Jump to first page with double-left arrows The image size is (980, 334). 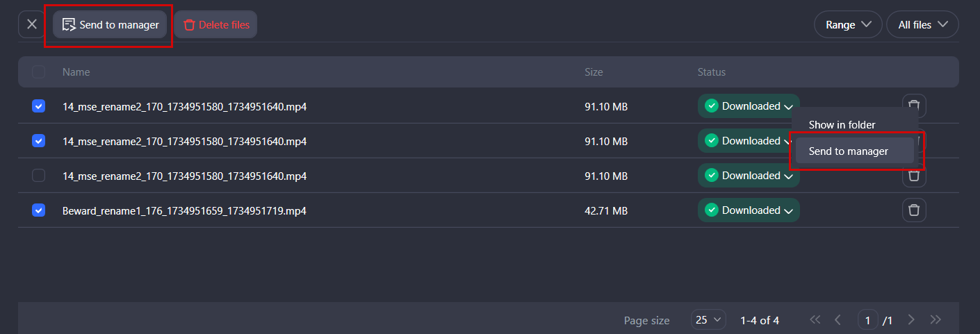pyautogui.click(x=815, y=319)
